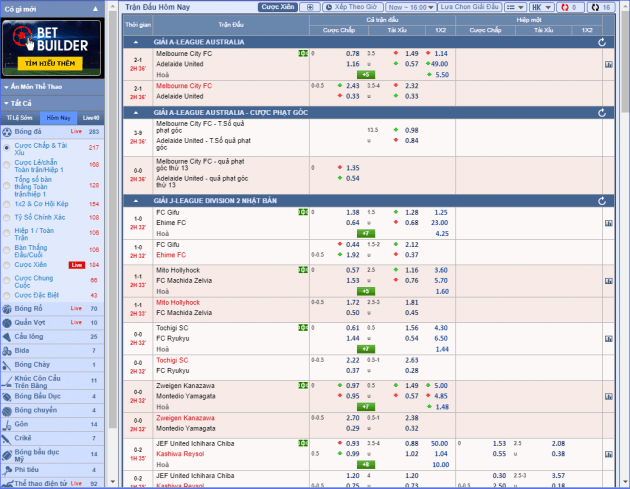Click Xếp Theo Giờ sort button
Viewport: 630px width, 489px height.
(353, 7)
